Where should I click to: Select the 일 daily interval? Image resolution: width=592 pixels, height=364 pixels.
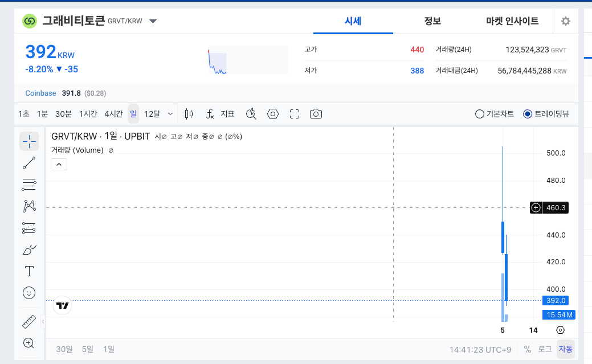[133, 114]
